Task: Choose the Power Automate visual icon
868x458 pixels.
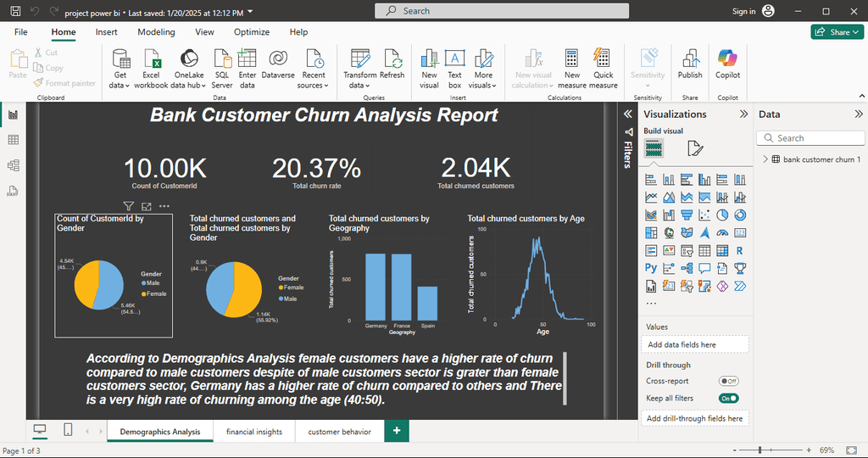Action: (739, 286)
